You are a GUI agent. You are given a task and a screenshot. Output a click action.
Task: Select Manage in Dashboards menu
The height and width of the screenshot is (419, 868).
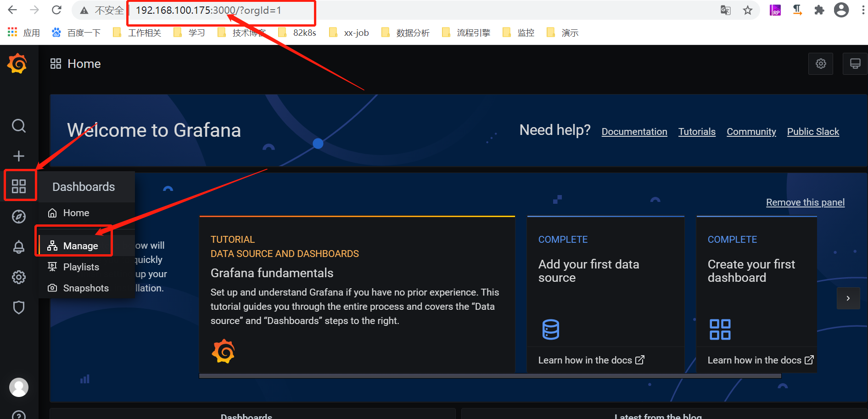tap(87, 246)
